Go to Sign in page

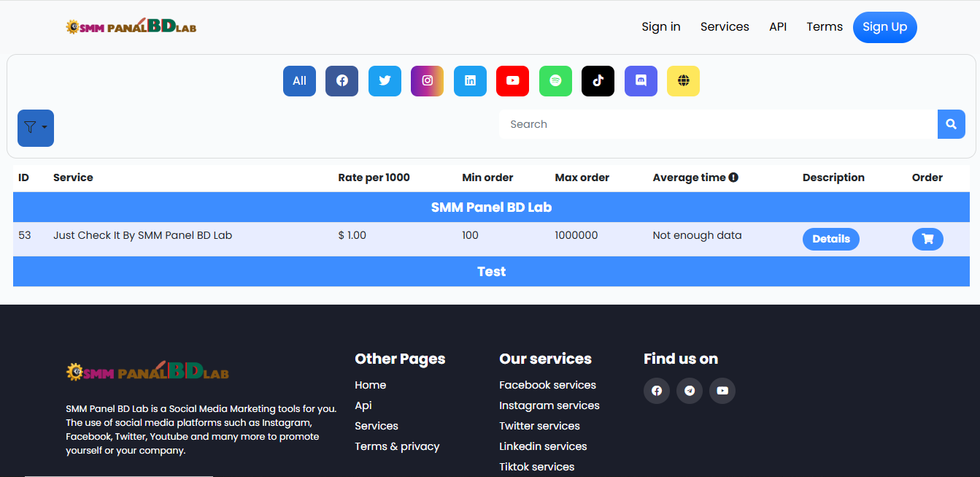coord(660,27)
